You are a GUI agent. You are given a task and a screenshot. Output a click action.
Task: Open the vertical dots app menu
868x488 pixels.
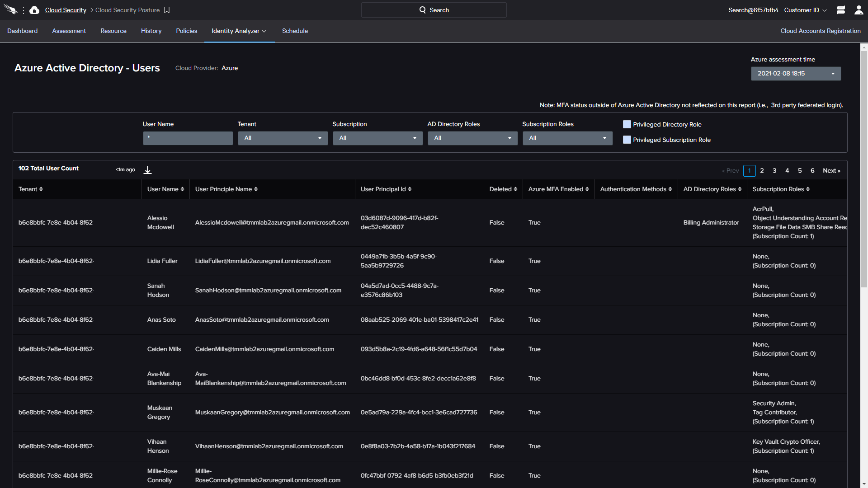(x=24, y=10)
